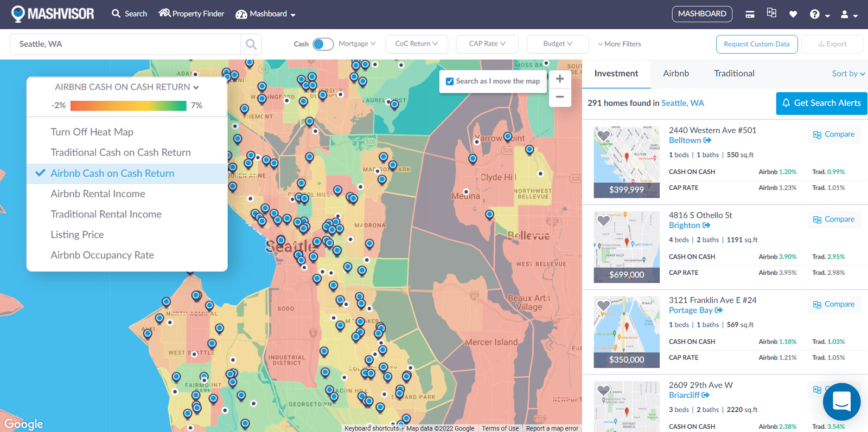868x432 pixels.
Task: Open the Budget filter dropdown
Action: tap(558, 44)
